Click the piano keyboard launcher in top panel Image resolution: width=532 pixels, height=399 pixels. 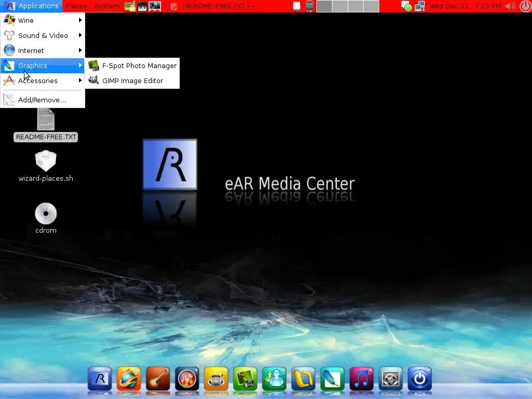[x=142, y=6]
